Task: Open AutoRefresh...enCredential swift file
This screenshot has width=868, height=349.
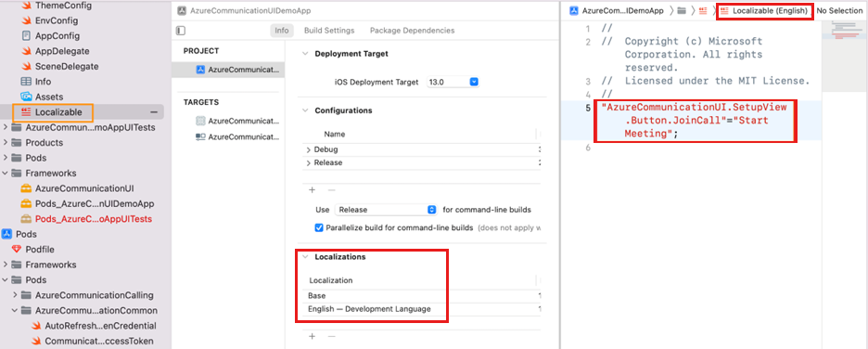Action: point(100,326)
